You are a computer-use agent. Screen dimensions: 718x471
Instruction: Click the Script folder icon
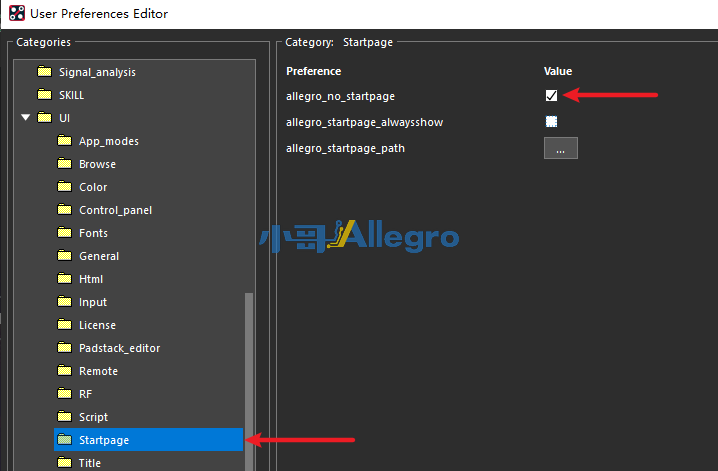(x=65, y=417)
